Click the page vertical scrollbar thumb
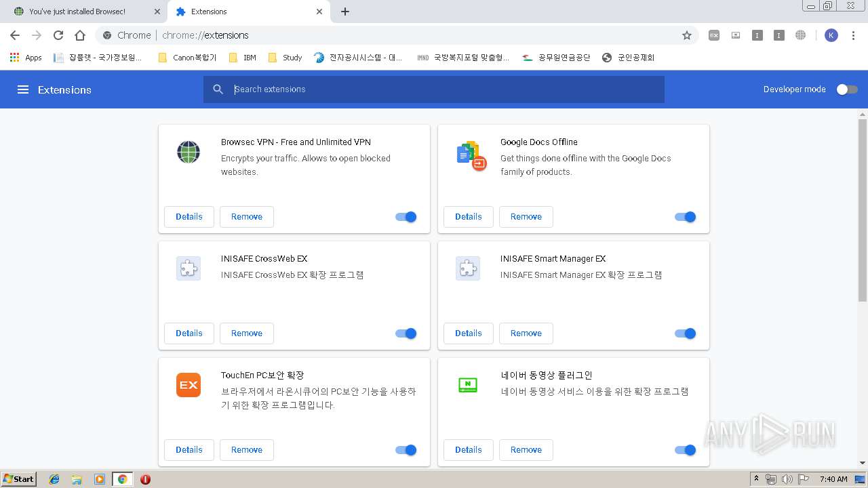The width and height of the screenshot is (868, 488). [863, 210]
